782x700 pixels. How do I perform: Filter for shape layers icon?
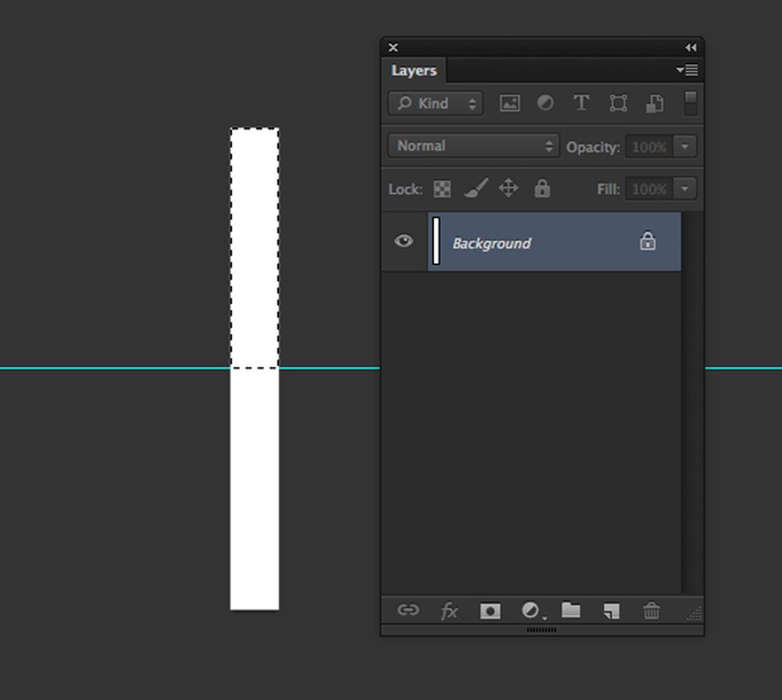click(x=618, y=103)
